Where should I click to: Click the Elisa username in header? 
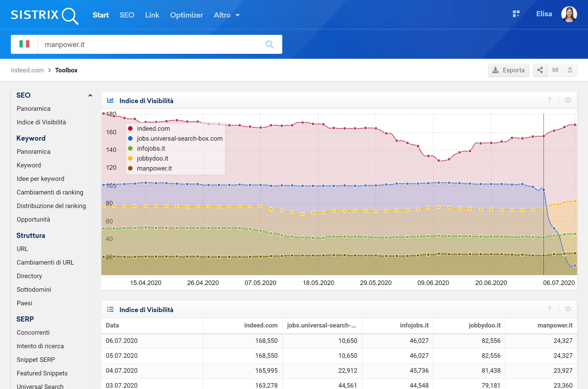544,14
